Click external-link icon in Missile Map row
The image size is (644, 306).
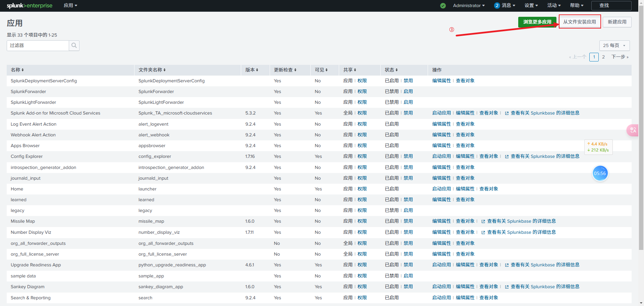(483, 222)
